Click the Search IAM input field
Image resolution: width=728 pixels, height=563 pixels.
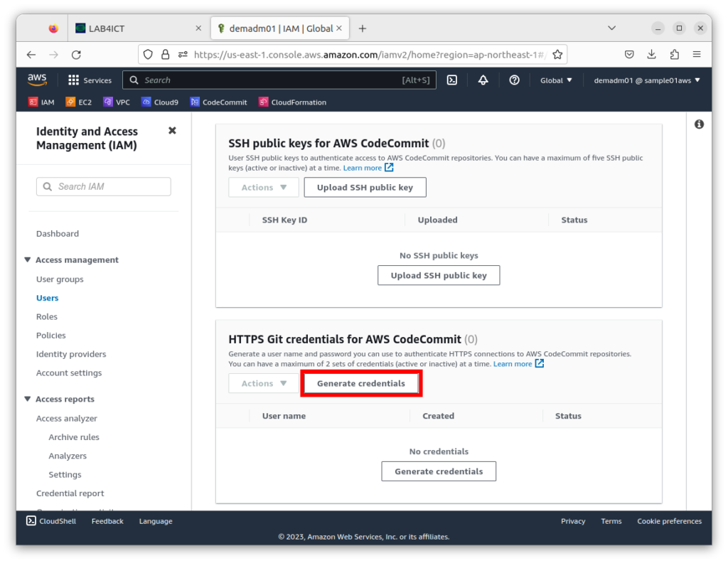click(104, 186)
